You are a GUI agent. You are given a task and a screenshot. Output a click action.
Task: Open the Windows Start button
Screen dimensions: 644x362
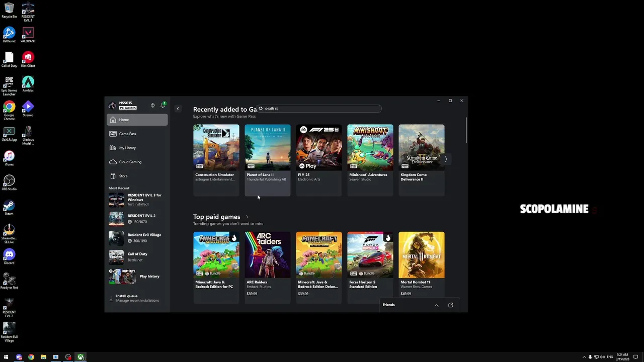(6, 357)
